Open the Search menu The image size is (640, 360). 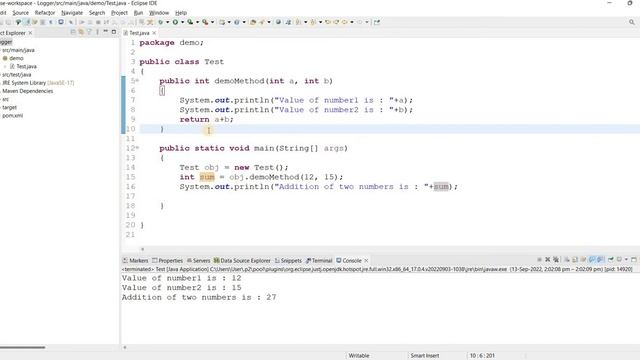[97, 13]
